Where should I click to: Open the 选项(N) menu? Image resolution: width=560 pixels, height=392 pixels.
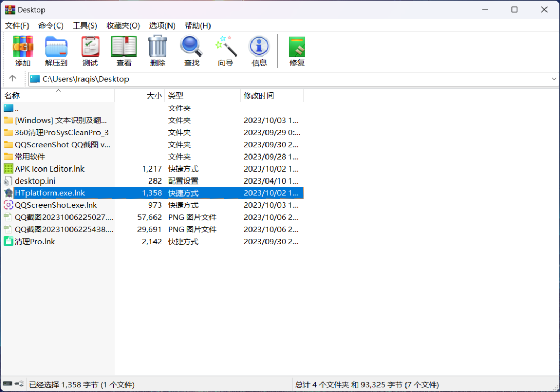click(162, 25)
